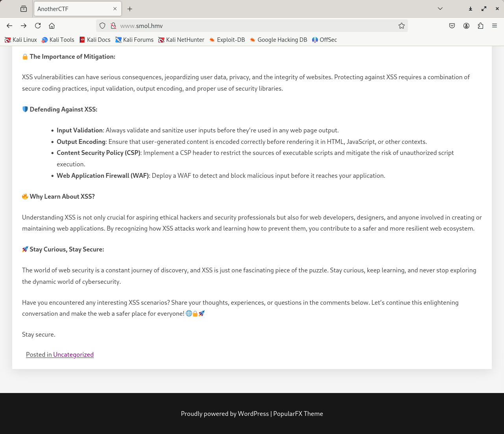Open the Firefox hamburger menu

[495, 26]
